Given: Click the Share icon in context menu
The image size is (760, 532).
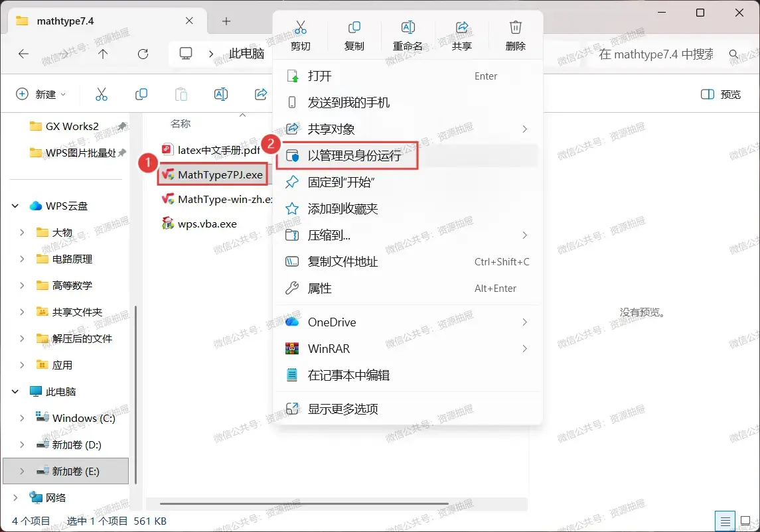Looking at the screenshot, I should pyautogui.click(x=462, y=28).
